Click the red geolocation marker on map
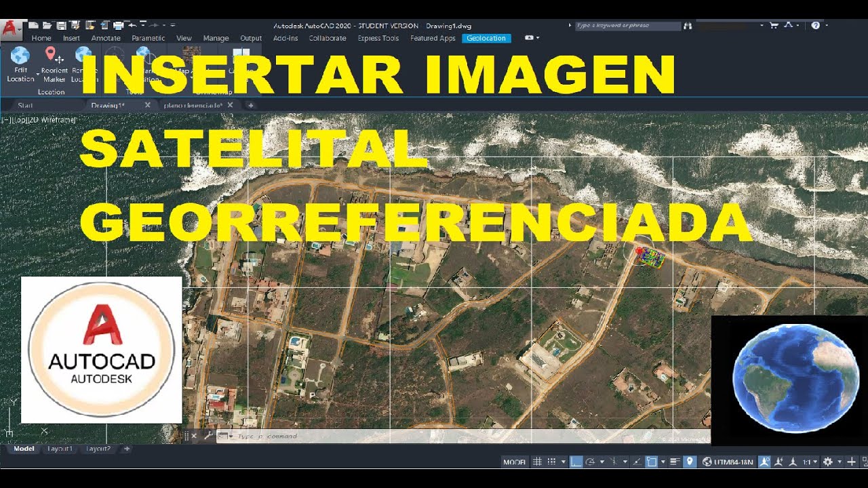 point(638,251)
